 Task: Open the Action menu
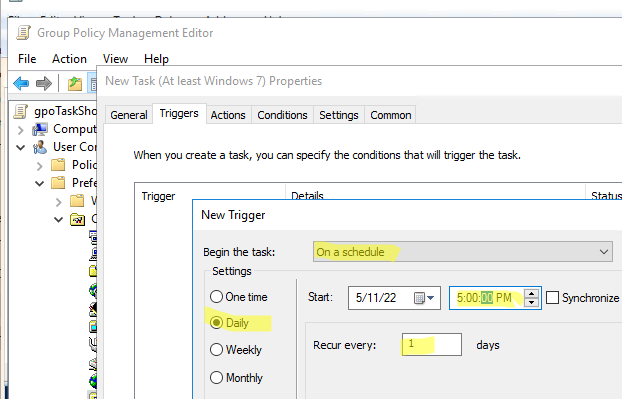(69, 59)
